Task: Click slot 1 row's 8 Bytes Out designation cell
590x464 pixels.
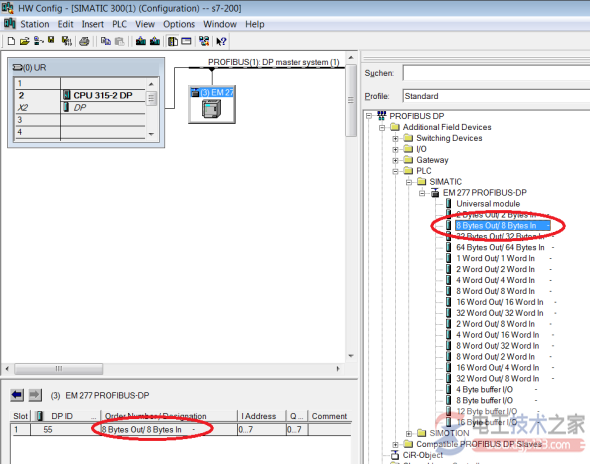Action: pos(169,429)
